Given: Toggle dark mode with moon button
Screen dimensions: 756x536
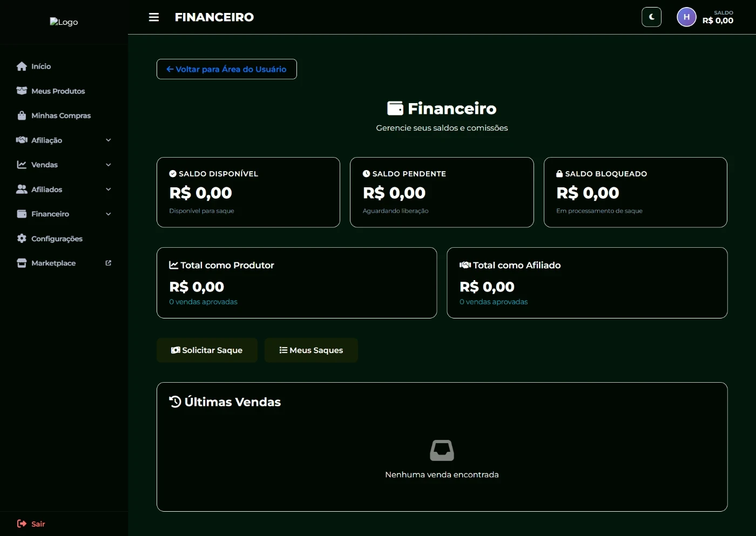Looking at the screenshot, I should click(651, 17).
